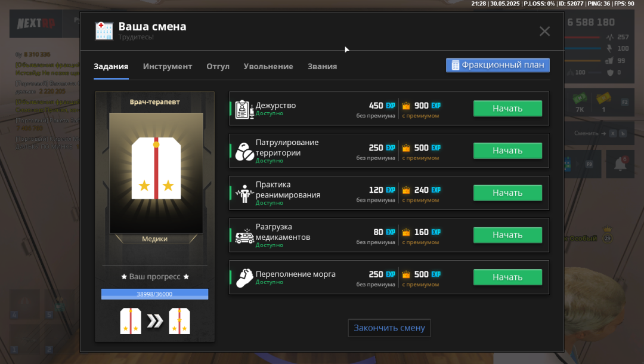
Task: Click the pills icon for Патрулирование территории
Action: click(x=244, y=151)
